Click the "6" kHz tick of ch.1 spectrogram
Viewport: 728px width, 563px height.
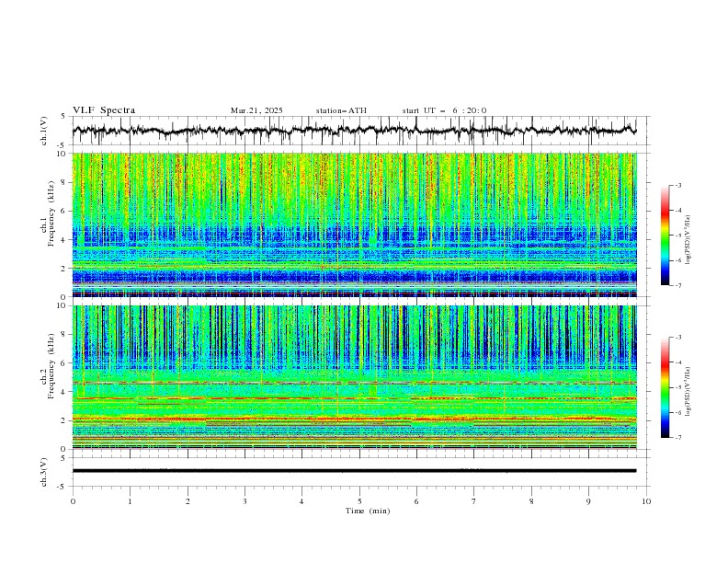point(65,211)
